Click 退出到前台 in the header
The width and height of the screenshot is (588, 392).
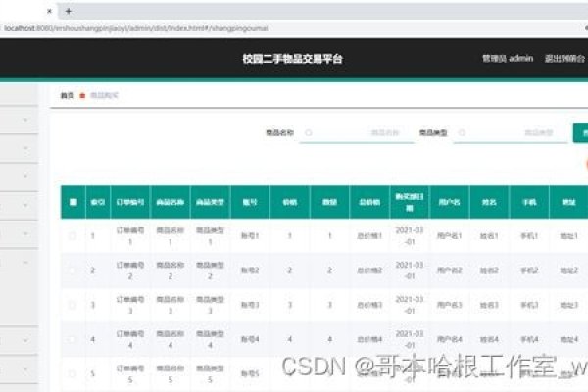[x=564, y=58]
